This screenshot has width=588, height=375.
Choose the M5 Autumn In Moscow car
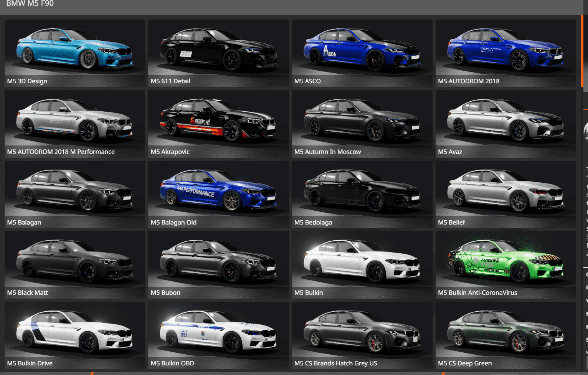362,124
